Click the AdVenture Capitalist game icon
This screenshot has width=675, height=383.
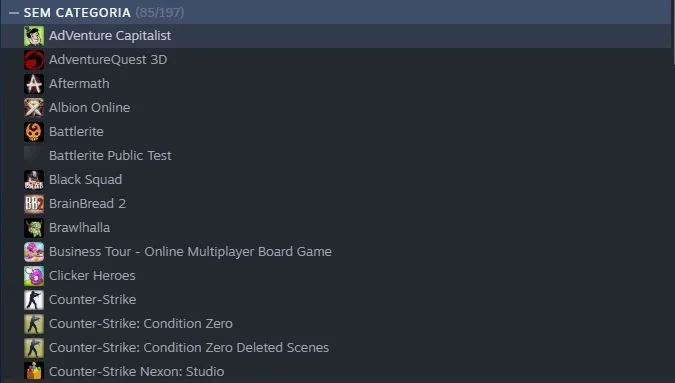(x=34, y=36)
